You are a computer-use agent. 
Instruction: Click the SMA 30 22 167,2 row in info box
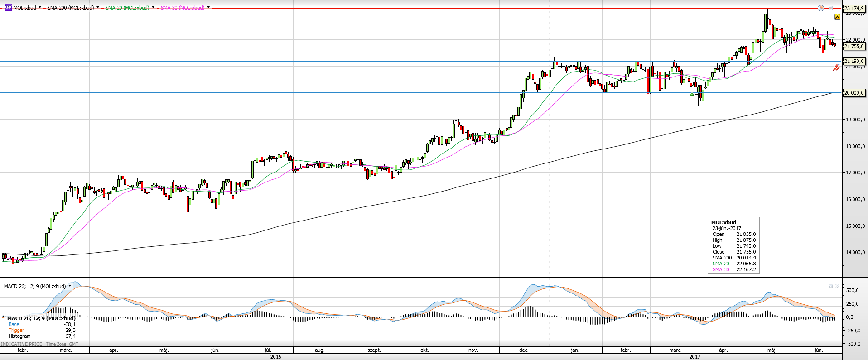click(734, 269)
